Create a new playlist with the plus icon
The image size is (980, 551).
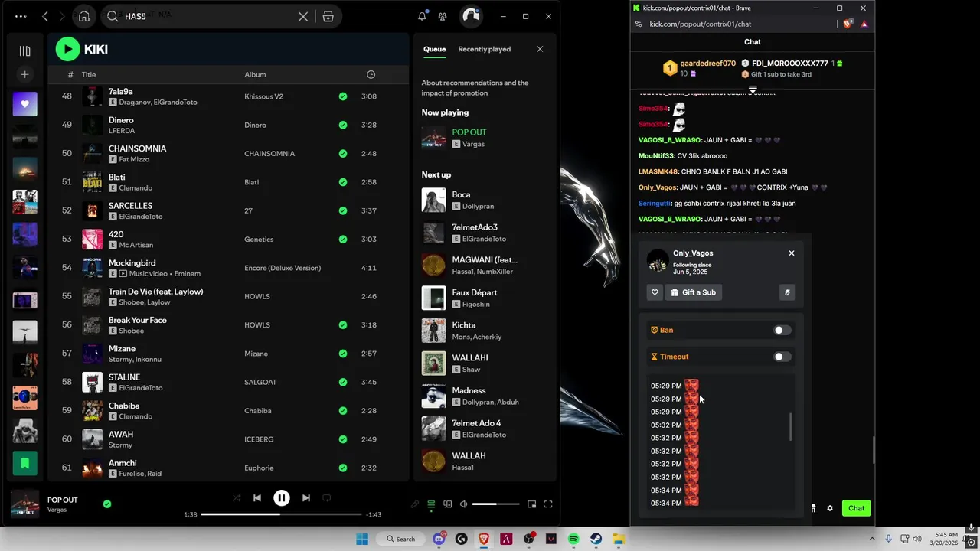tap(24, 74)
